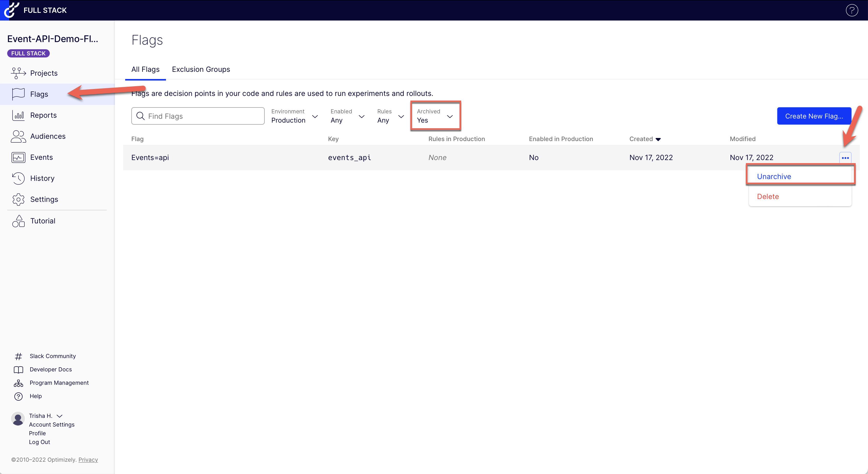
Task: Click the Projects icon in sidebar
Action: click(x=18, y=73)
